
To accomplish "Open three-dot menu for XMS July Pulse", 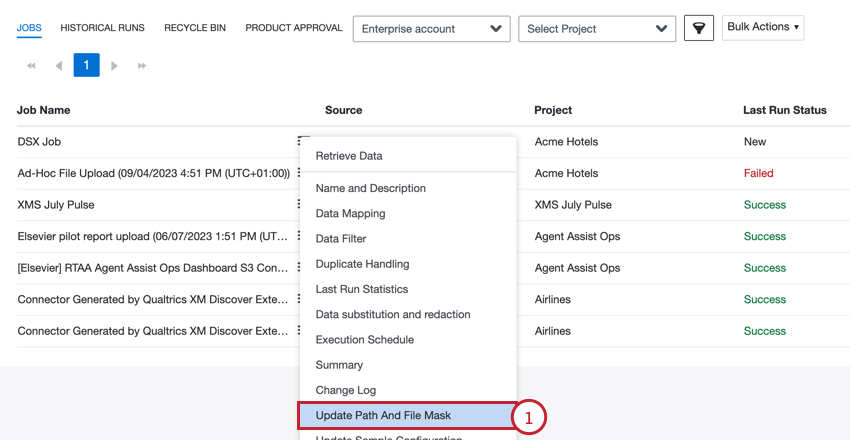I will (x=299, y=205).
